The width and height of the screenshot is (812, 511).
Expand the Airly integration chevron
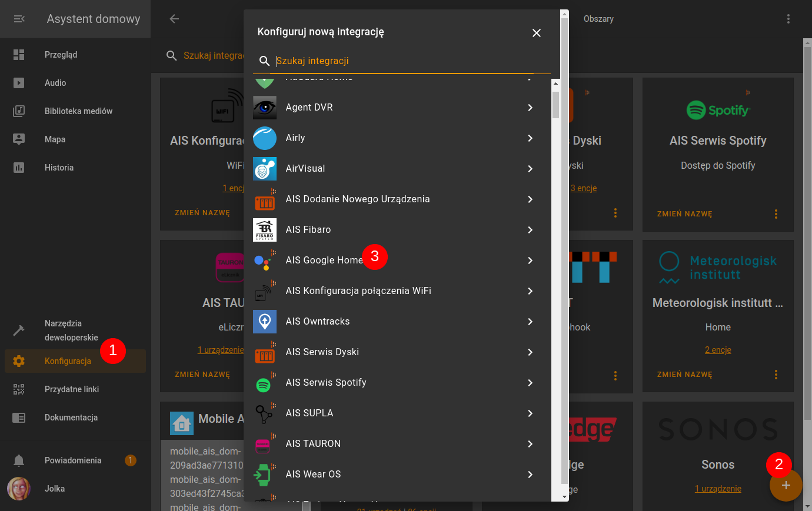tap(530, 138)
